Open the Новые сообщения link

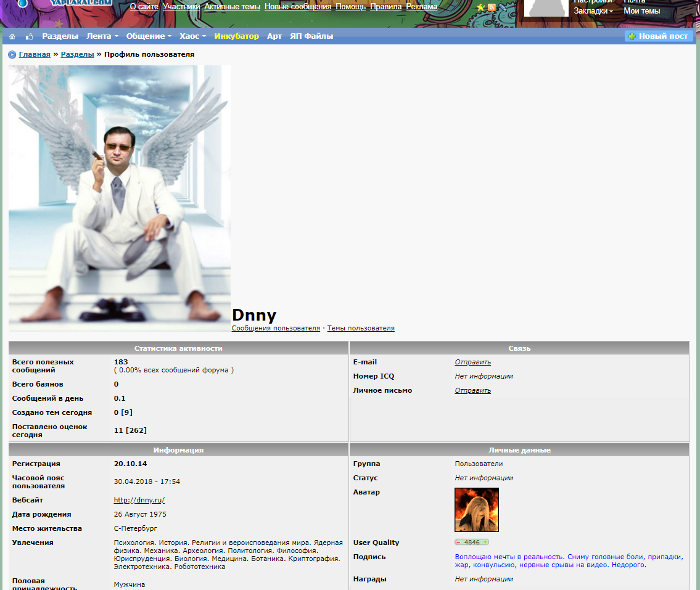(x=298, y=7)
